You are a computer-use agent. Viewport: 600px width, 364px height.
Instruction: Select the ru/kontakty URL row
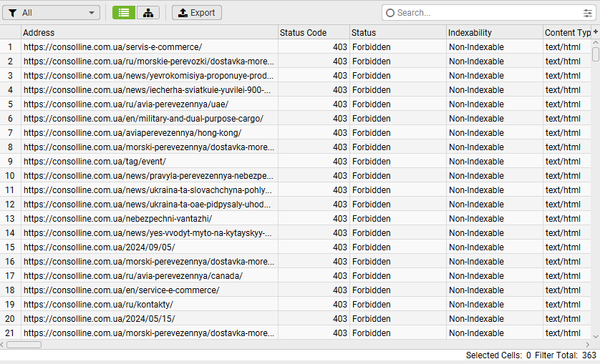pyautogui.click(x=98, y=305)
